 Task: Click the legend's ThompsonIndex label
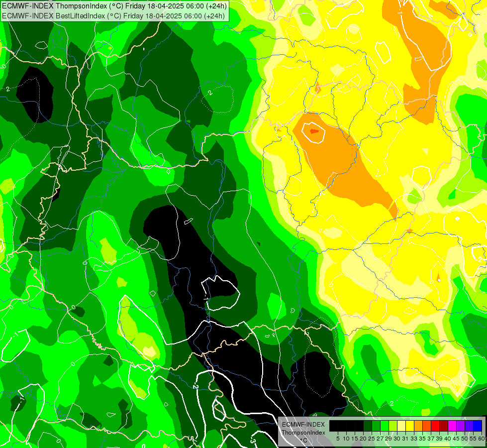[x=303, y=433]
